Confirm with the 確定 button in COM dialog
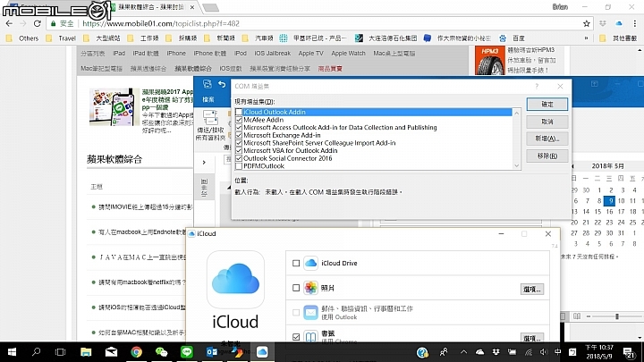 [547, 105]
